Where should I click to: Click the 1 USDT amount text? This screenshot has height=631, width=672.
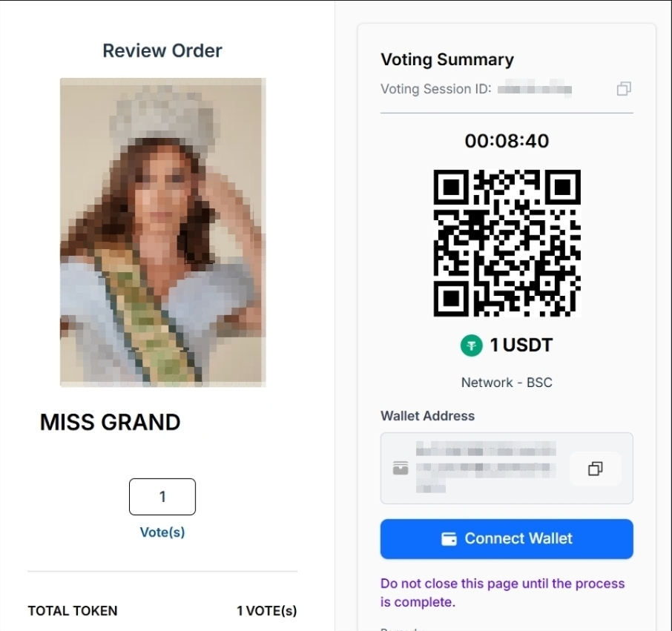pyautogui.click(x=521, y=345)
